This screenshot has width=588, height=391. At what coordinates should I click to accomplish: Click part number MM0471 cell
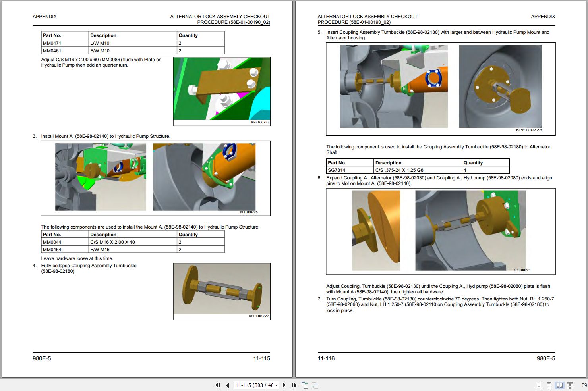pyautogui.click(x=65, y=43)
